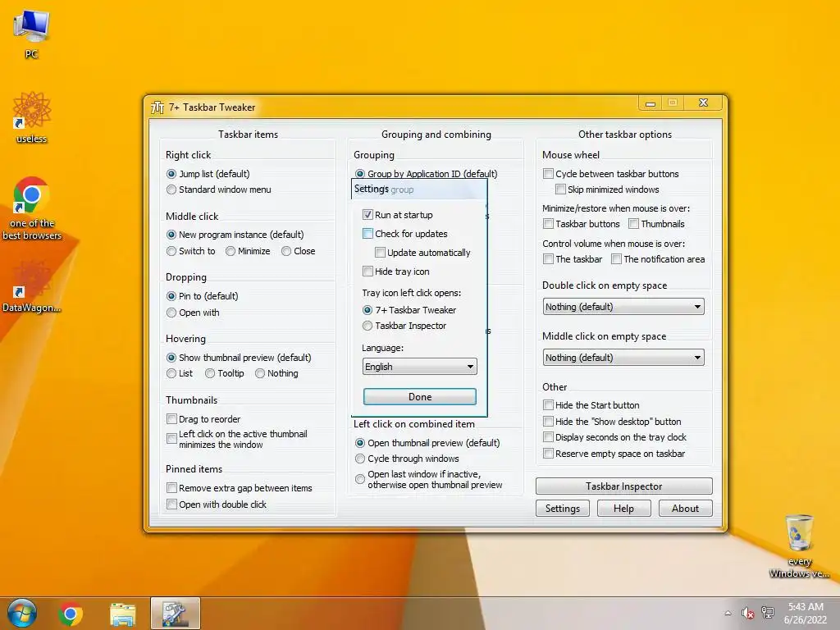This screenshot has width=840, height=630.
Task: Select Show thumbnail preview hovering option
Action: point(171,358)
